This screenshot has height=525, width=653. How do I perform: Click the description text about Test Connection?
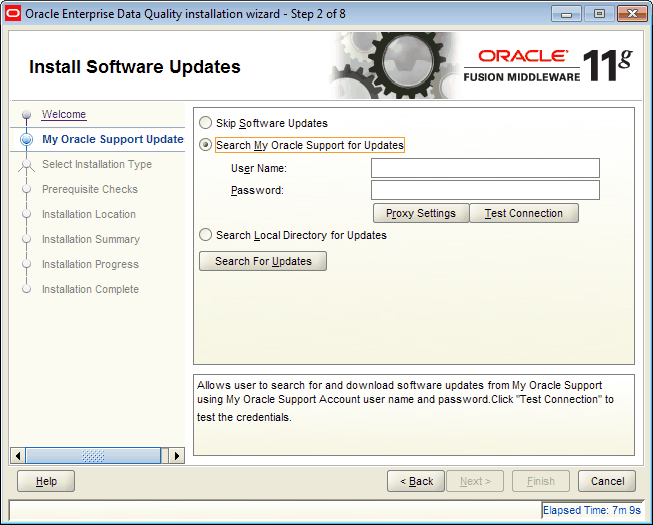pos(405,401)
